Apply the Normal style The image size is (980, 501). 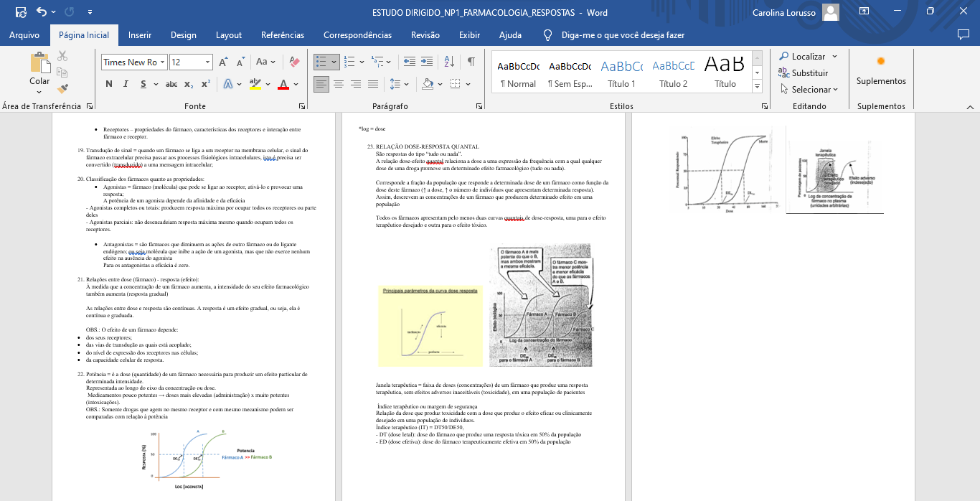click(518, 72)
